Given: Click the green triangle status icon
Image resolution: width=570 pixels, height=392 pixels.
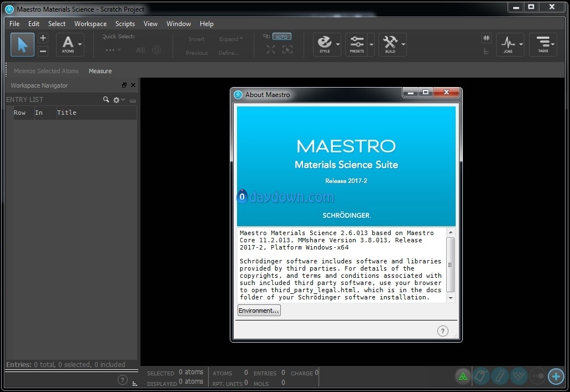Looking at the screenshot, I should 463,376.
